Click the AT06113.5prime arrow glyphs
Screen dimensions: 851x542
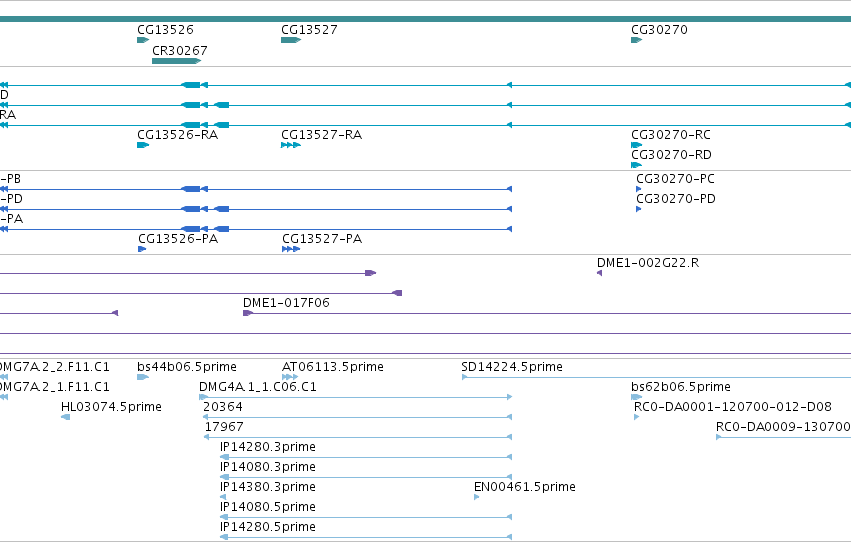[x=290, y=377]
